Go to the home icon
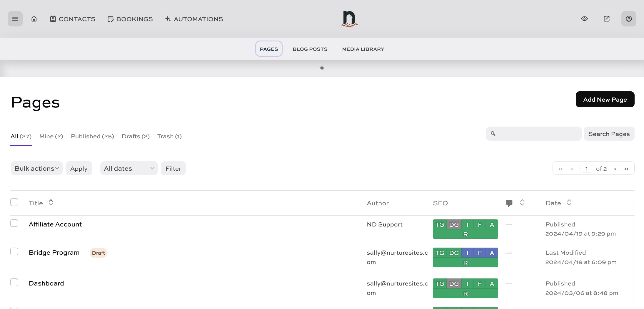This screenshot has height=309, width=644. (34, 19)
